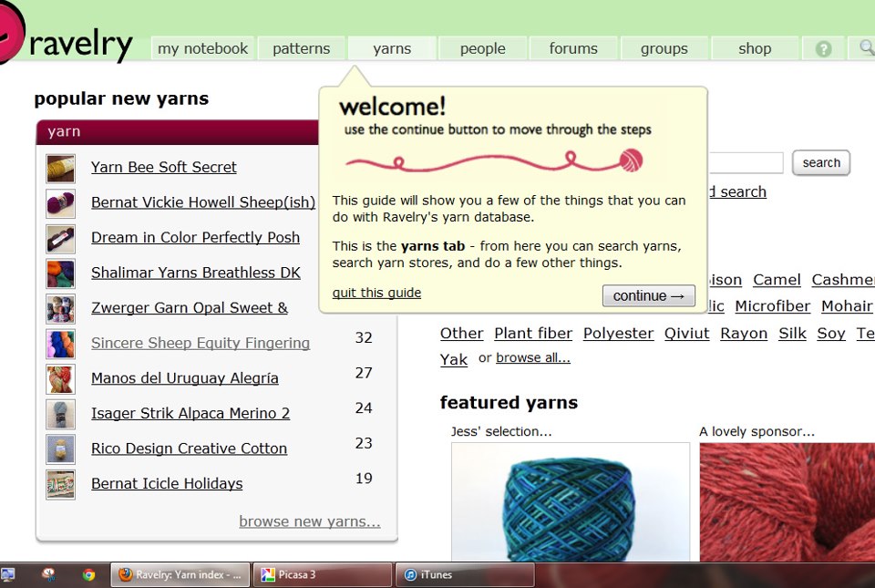Switch to the patterns tab

[302, 47]
